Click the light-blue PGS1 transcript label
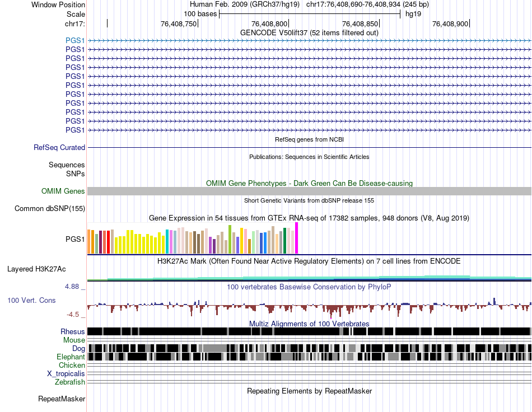This screenshot has width=532, height=412. click(75, 41)
